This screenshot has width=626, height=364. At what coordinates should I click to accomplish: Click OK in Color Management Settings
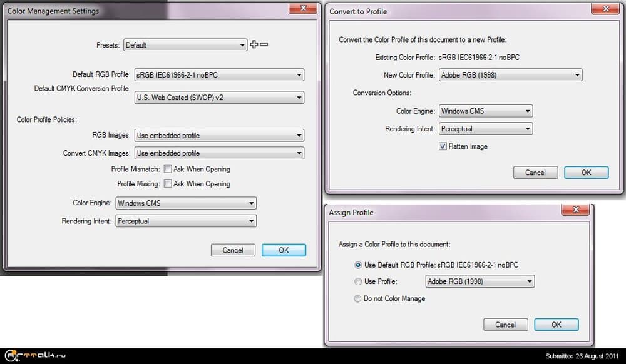point(284,250)
